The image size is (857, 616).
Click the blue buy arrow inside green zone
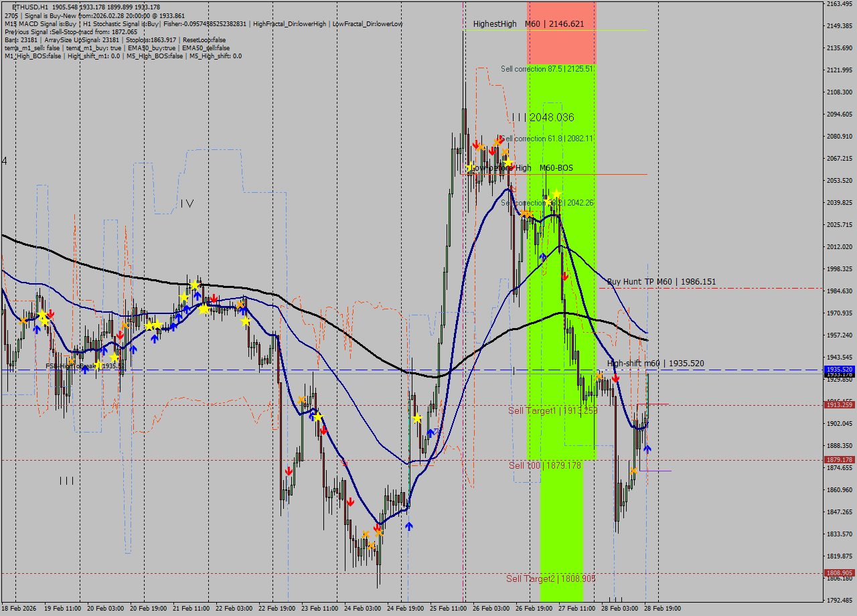point(543,256)
